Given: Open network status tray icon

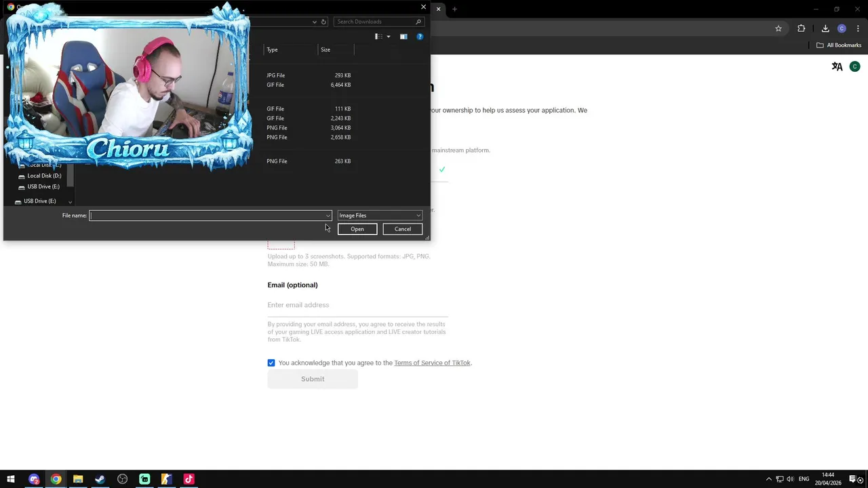Looking at the screenshot, I should pos(780,479).
